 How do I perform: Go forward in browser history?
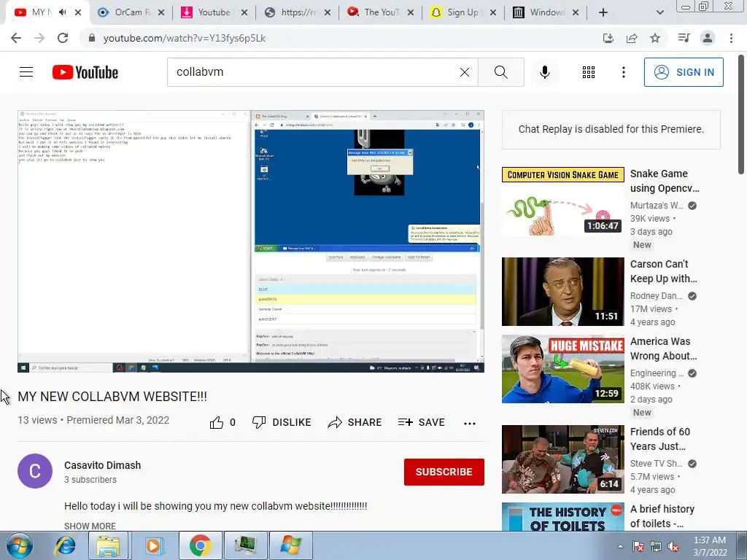(39, 38)
